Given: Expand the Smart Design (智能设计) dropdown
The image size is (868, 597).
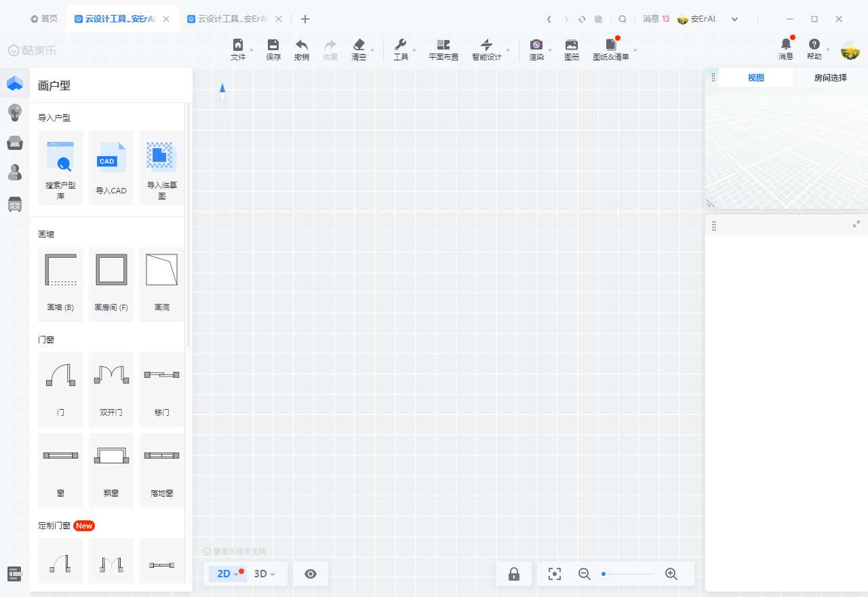Looking at the screenshot, I should click(487, 50).
